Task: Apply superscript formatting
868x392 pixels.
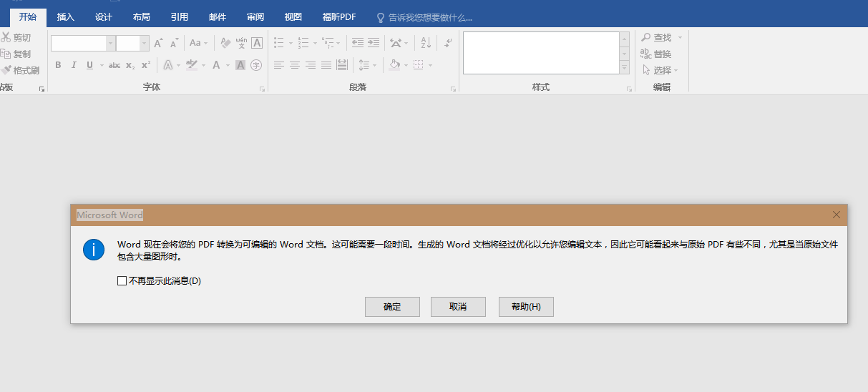Action: [x=145, y=65]
